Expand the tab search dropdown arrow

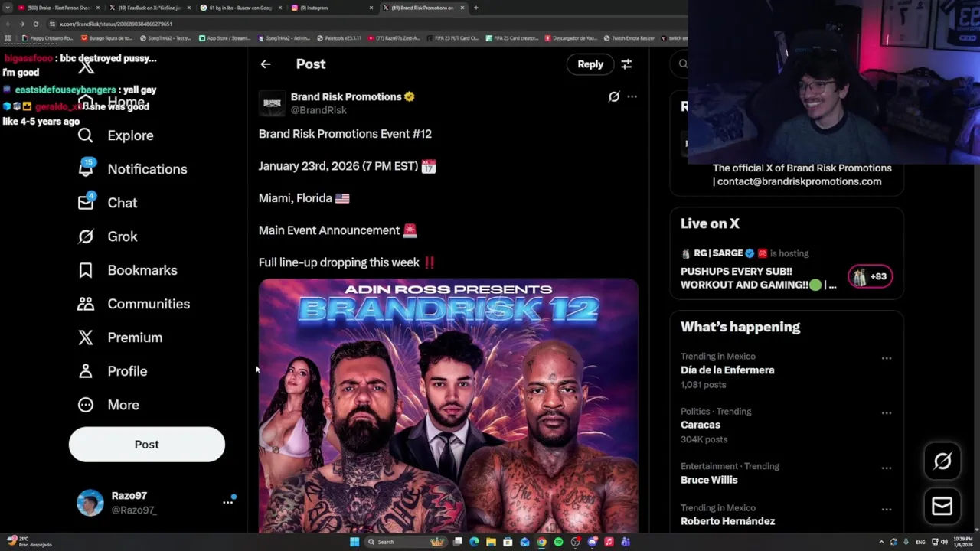pos(7,8)
